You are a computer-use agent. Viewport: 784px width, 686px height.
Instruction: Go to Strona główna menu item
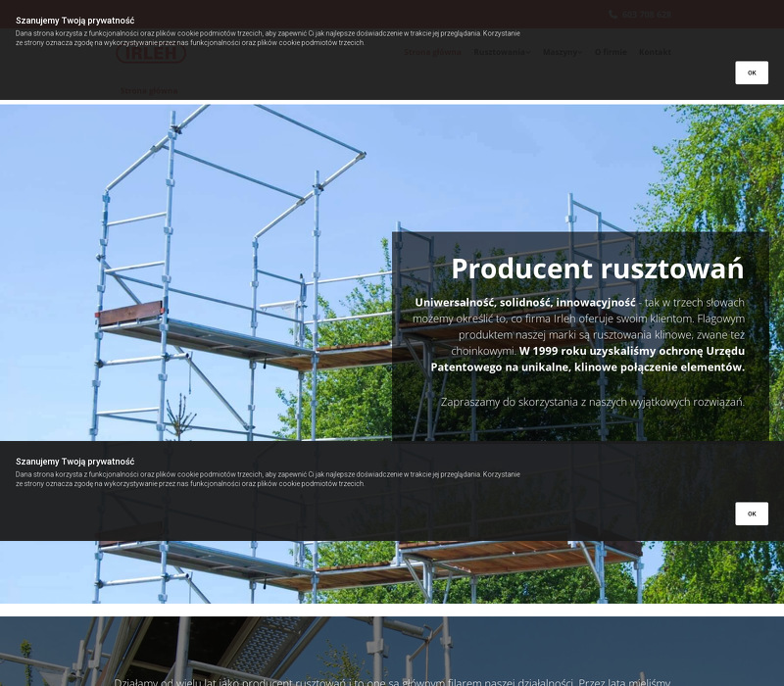432,52
